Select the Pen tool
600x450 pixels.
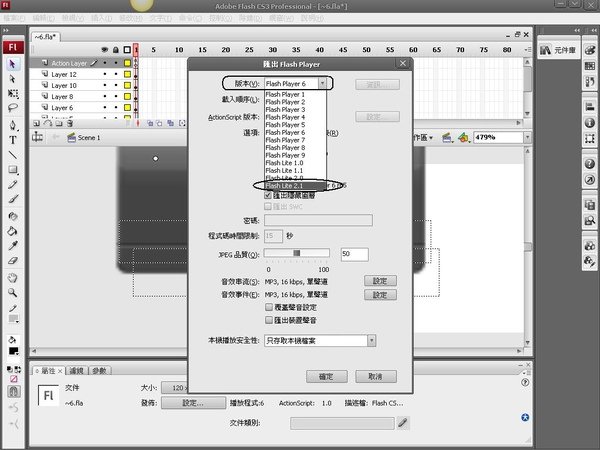point(13,125)
